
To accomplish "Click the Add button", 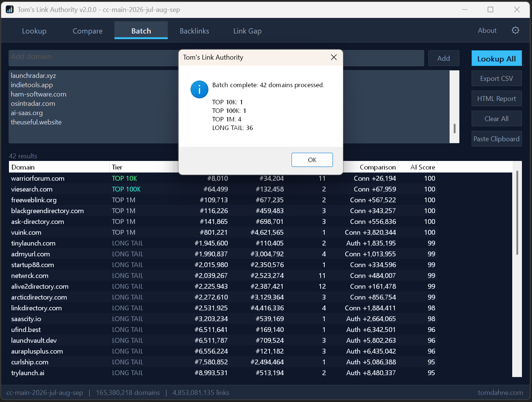I will [x=444, y=58].
